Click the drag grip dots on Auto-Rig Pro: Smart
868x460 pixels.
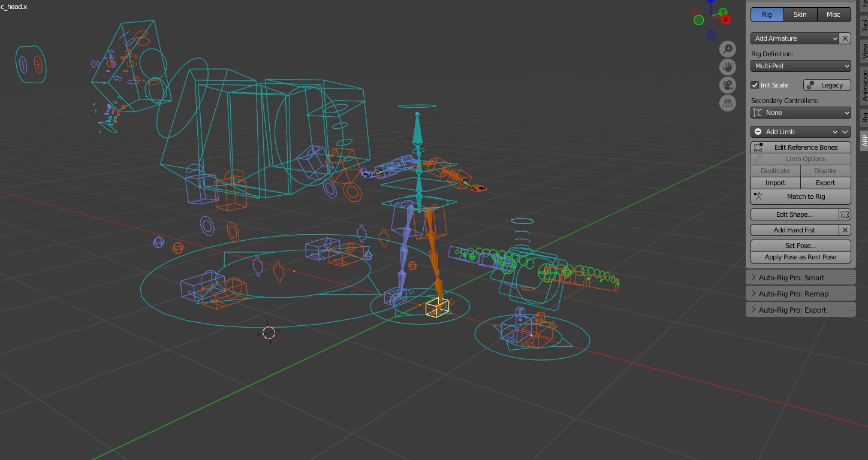click(849, 277)
